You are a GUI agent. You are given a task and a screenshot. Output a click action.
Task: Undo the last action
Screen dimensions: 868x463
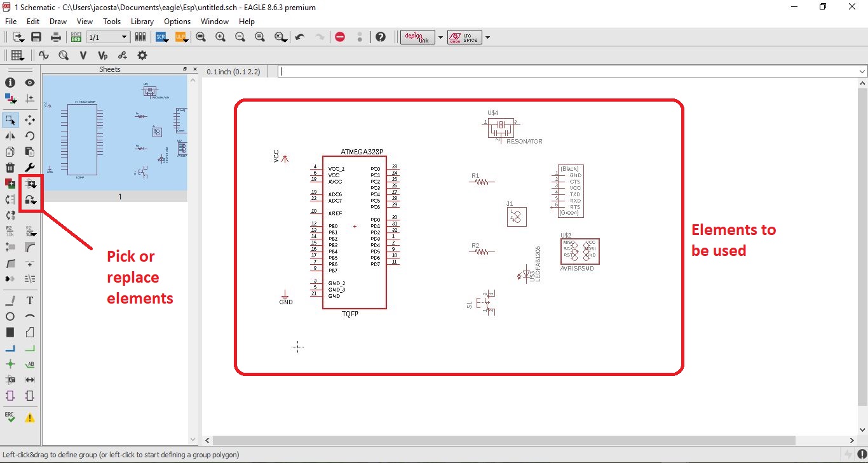[300, 37]
